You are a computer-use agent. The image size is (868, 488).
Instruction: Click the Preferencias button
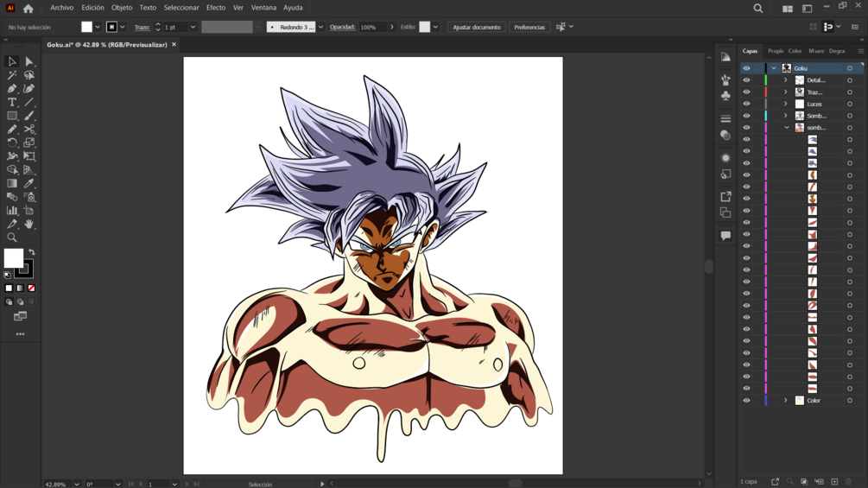529,27
